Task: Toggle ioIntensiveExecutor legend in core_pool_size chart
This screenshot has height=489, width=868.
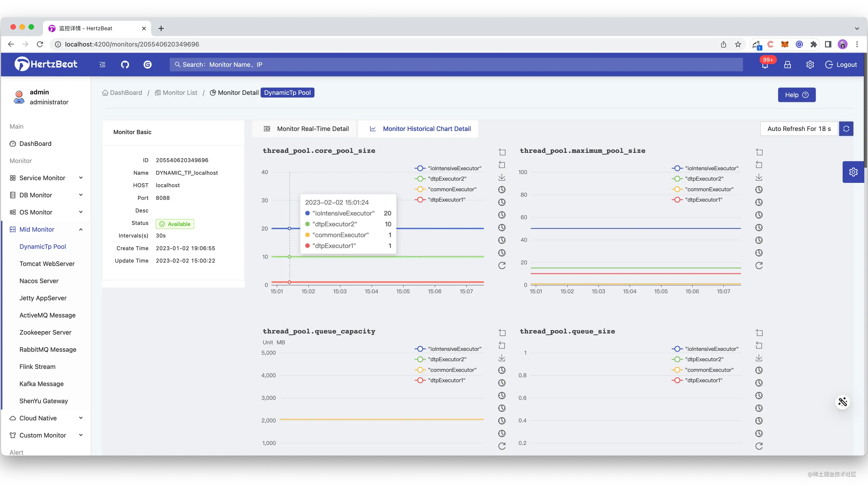Action: click(x=448, y=168)
